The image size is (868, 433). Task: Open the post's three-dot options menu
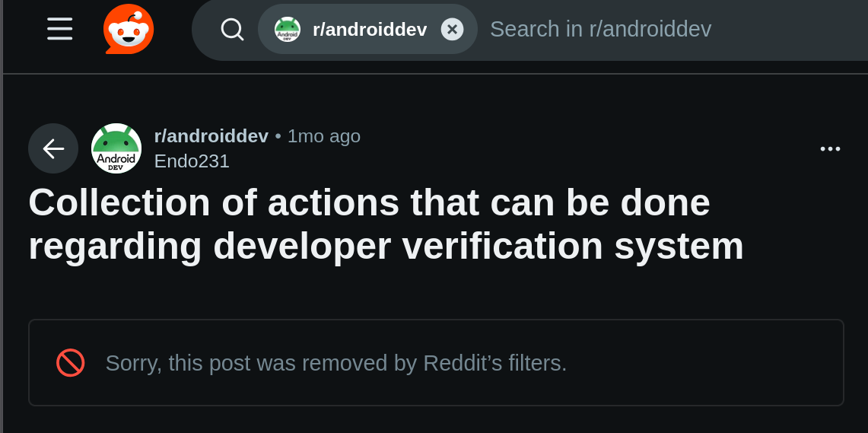pos(830,149)
